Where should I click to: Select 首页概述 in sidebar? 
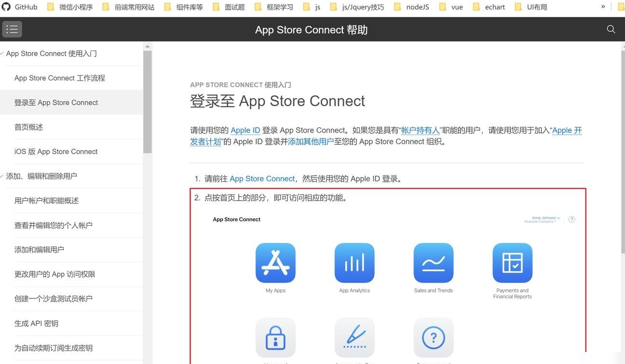point(71,127)
